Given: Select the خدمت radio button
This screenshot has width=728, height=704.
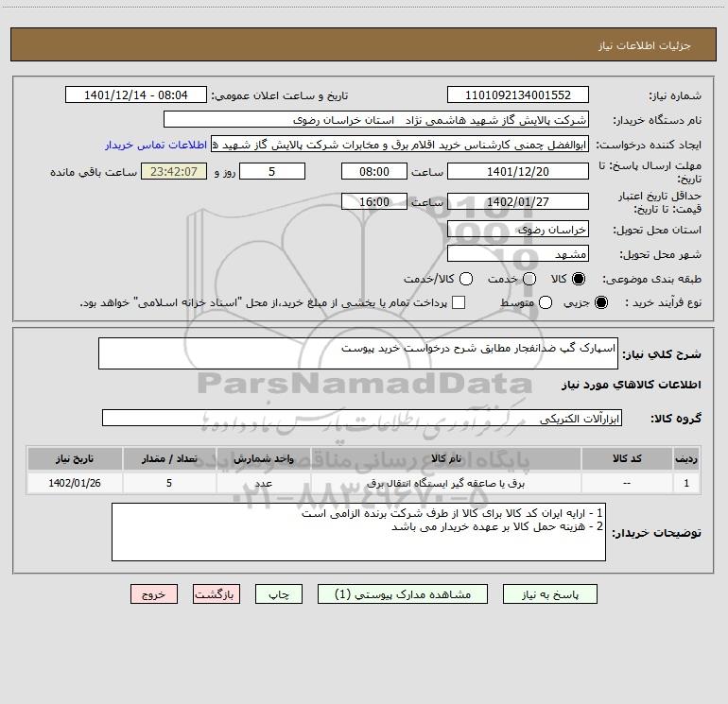Looking at the screenshot, I should tap(529, 279).
